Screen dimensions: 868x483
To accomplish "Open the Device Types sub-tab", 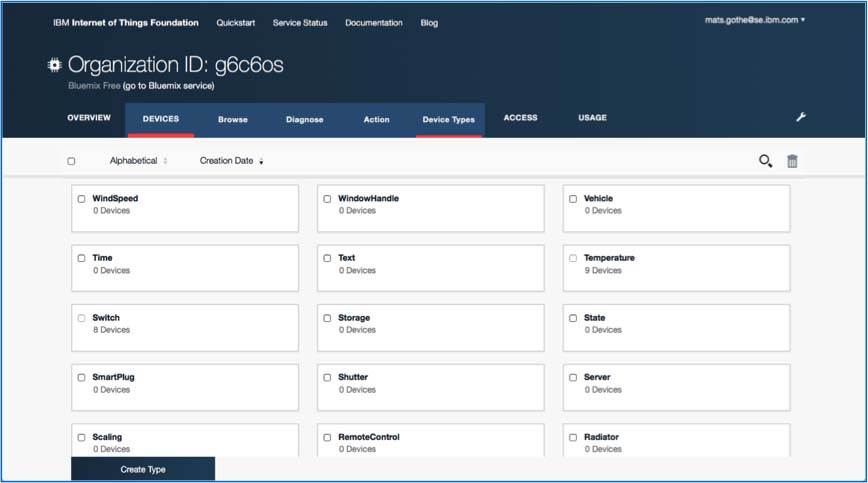I will (448, 120).
